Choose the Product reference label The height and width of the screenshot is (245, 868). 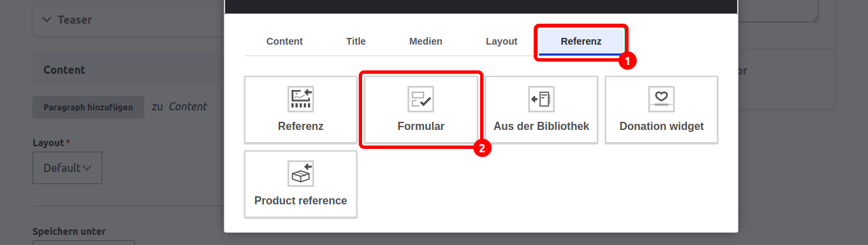pos(300,200)
